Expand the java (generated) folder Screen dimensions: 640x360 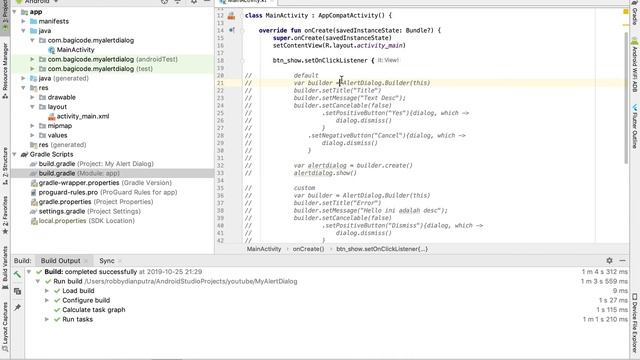click(x=24, y=78)
